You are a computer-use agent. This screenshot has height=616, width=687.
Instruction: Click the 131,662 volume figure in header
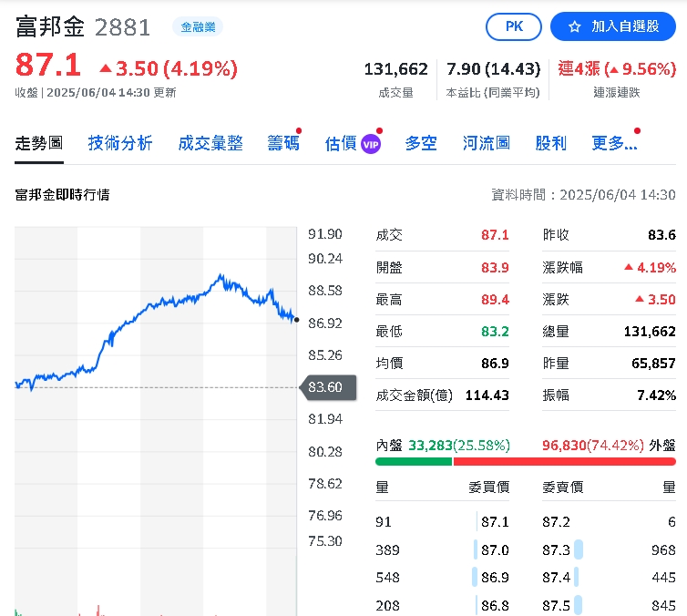[395, 69]
